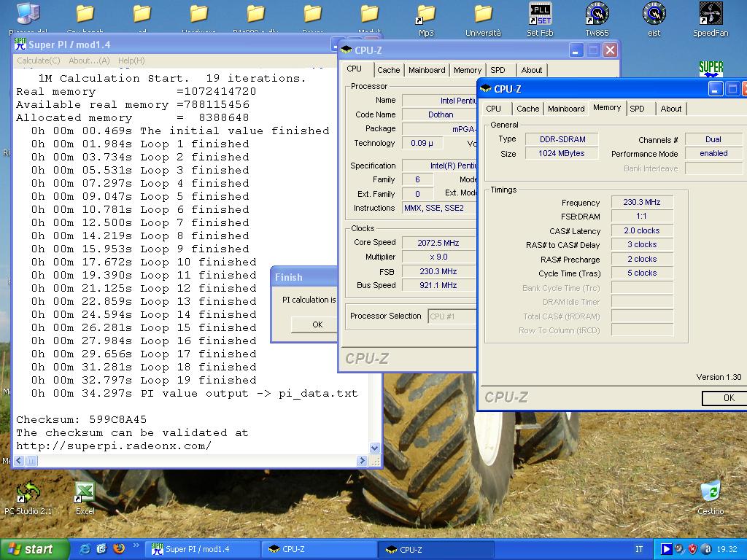Launch the Set Fsb desktop icon
Screen dimensions: 747x560
[x=540, y=19]
